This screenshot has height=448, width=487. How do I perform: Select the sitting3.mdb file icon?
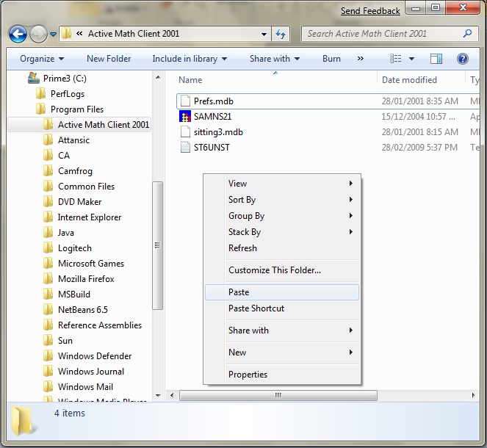(x=185, y=131)
